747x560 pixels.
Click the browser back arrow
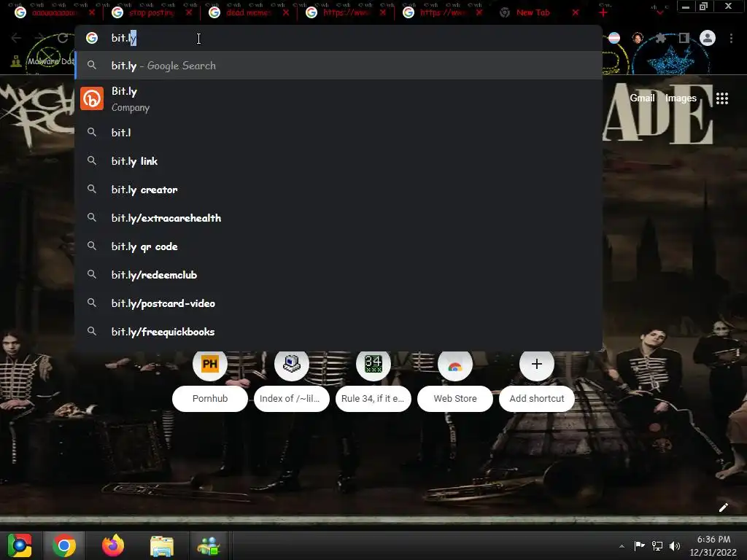(16, 38)
